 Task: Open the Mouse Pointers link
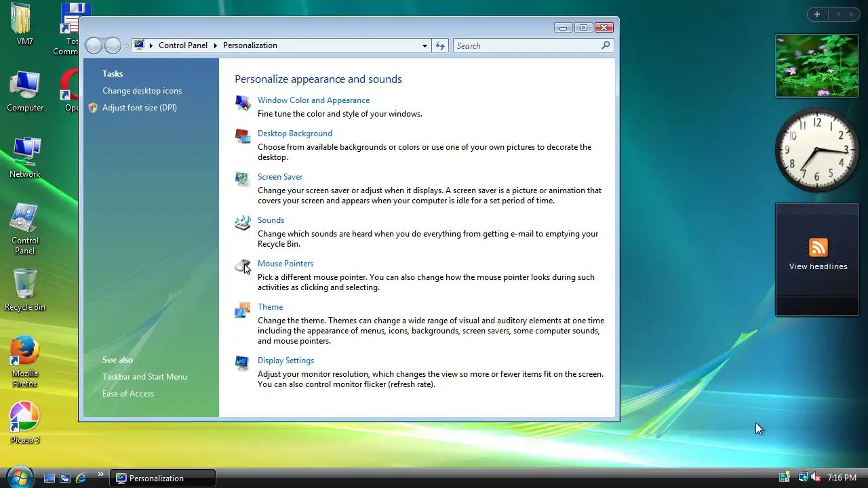point(285,264)
